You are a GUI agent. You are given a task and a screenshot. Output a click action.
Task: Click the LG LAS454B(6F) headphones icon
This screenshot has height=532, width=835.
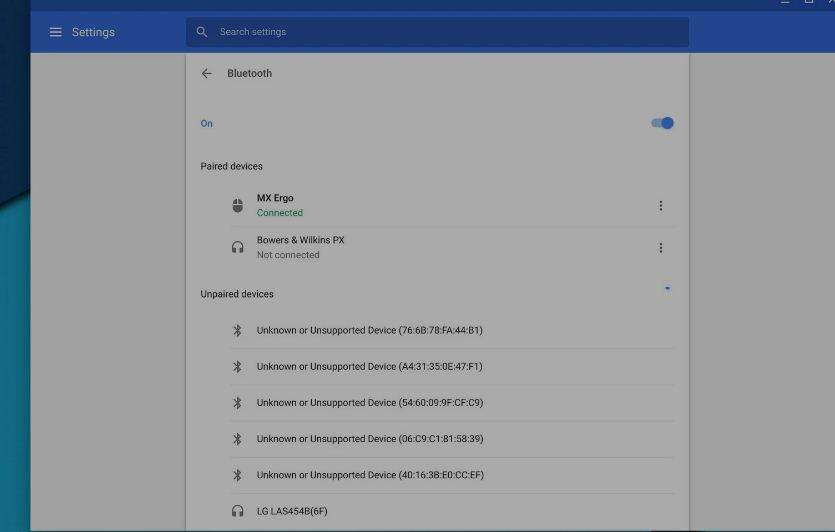(238, 511)
